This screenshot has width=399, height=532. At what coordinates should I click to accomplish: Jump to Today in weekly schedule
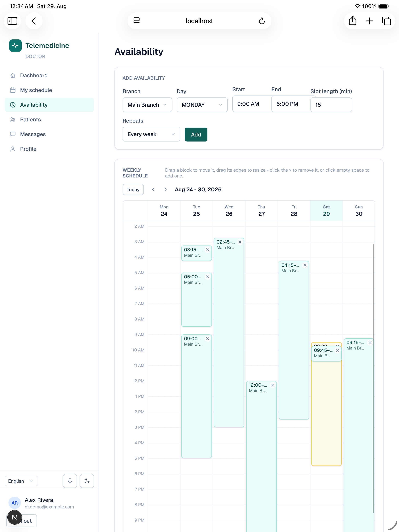point(133,189)
